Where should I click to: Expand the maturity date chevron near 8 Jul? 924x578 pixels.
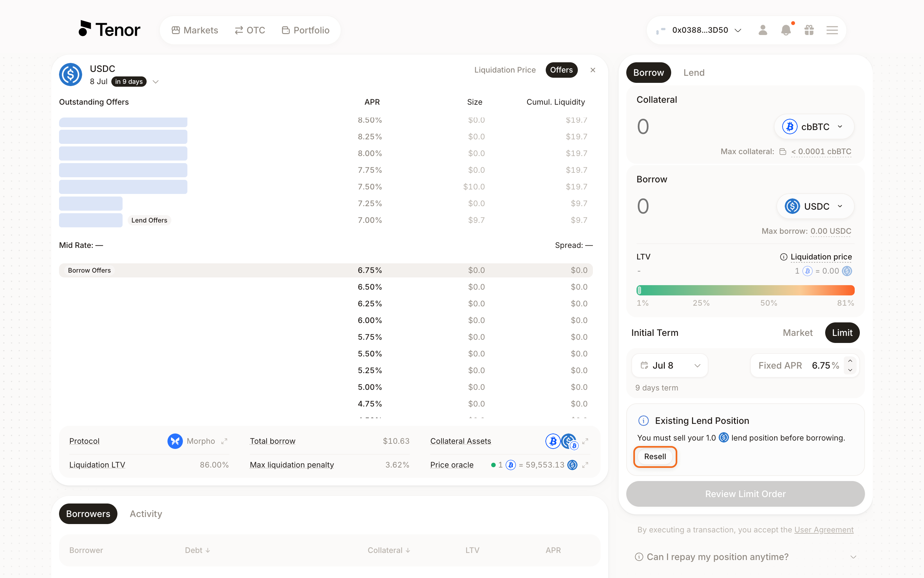click(155, 82)
